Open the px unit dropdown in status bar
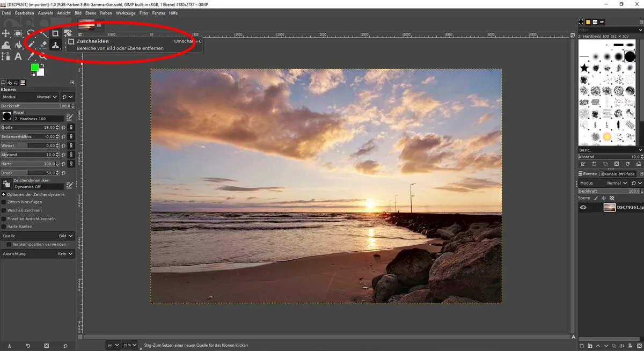Image resolution: width=644 pixels, height=351 pixels. click(113, 345)
